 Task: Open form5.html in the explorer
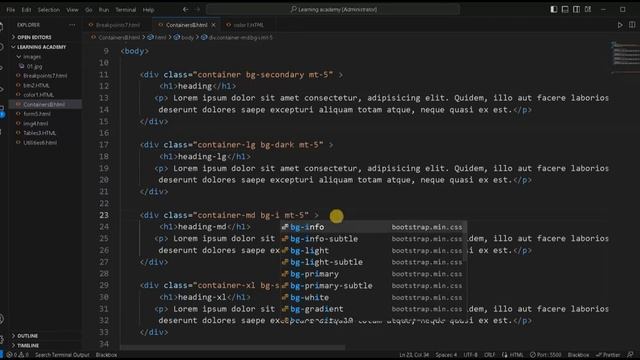point(37,114)
